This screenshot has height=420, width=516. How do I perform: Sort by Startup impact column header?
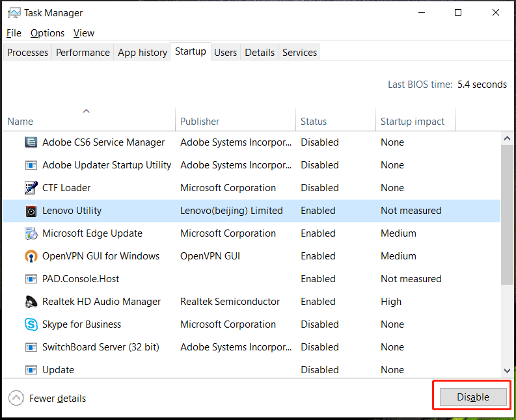coord(416,120)
